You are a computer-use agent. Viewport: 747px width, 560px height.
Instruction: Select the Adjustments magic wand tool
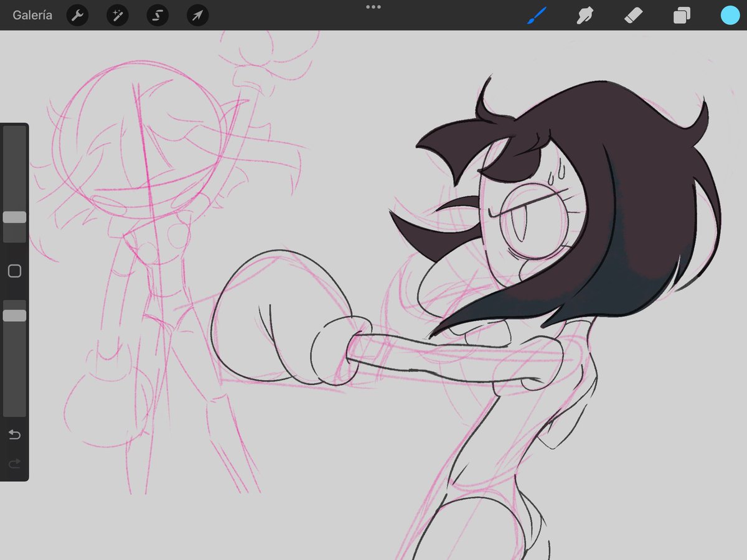pyautogui.click(x=117, y=15)
